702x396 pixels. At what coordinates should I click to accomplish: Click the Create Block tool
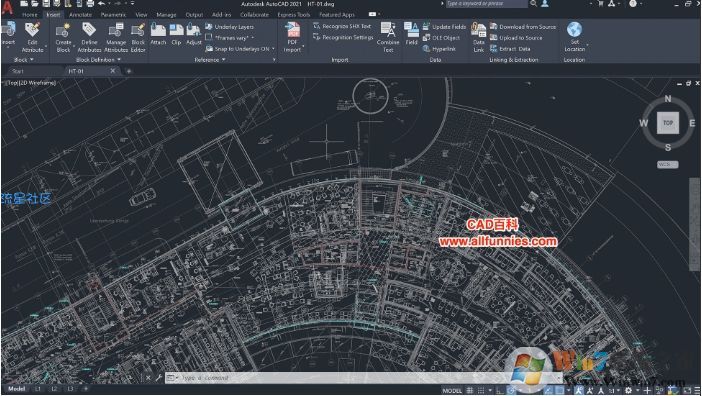coord(63,38)
